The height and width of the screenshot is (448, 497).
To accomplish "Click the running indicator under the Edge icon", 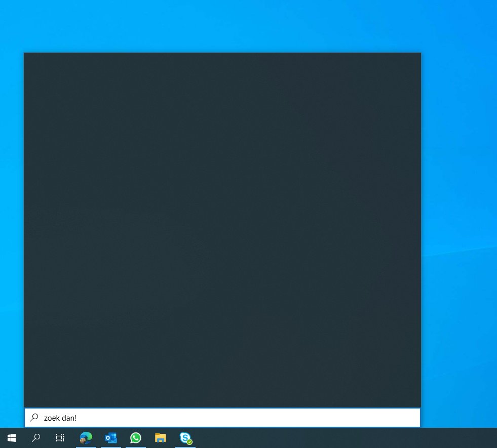I will coord(86,446).
